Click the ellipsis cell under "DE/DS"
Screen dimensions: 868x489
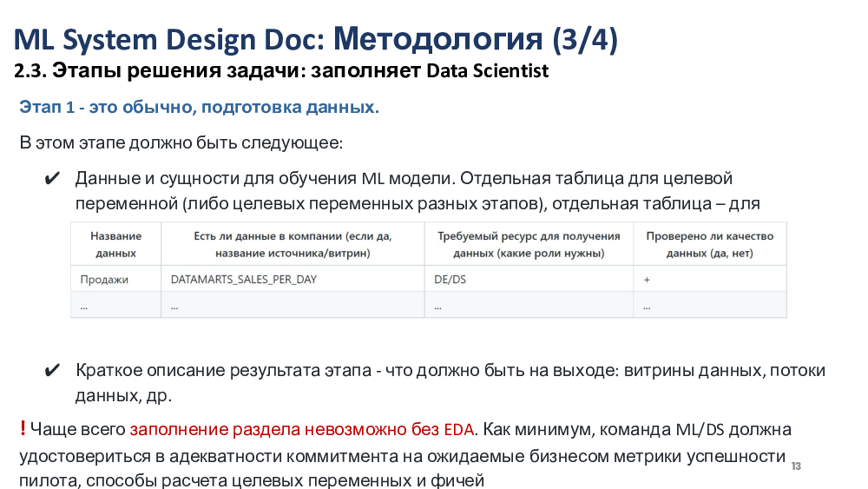click(x=437, y=306)
